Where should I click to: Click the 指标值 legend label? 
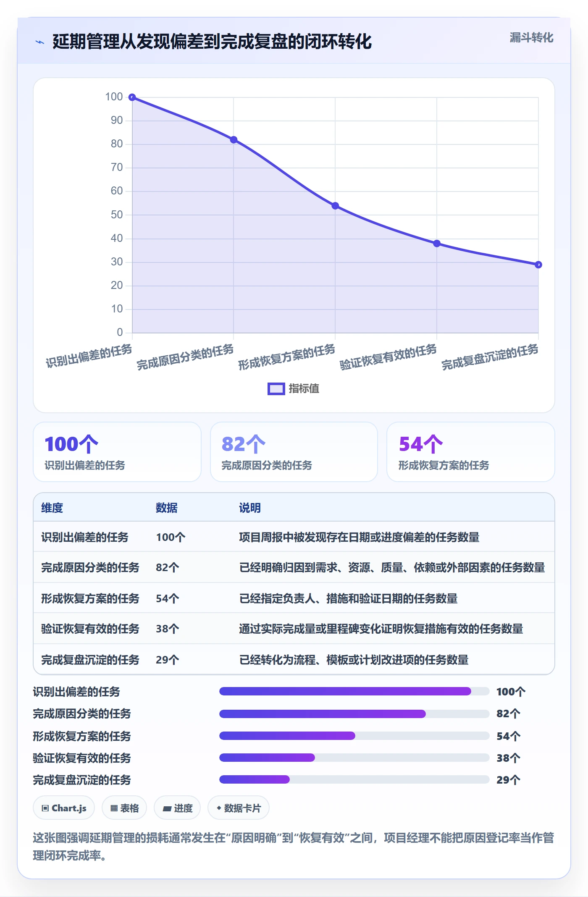pyautogui.click(x=304, y=388)
